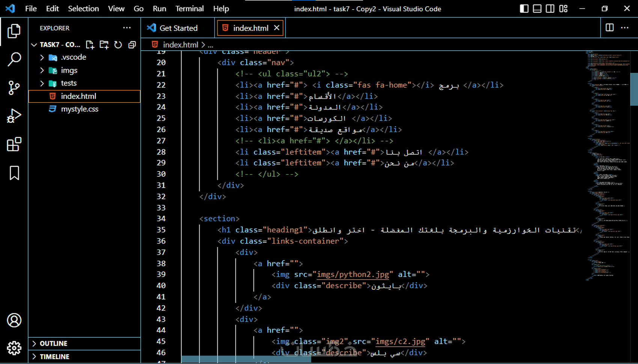Screen dimensions: 638x364
Task: Click the code minimap
Action: [608, 165]
